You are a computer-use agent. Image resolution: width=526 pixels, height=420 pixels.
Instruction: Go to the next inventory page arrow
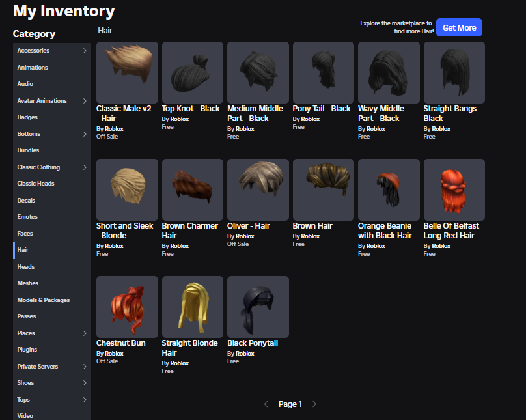[314, 404]
